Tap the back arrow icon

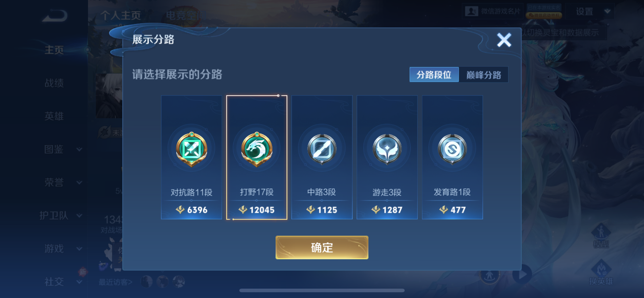[55, 16]
